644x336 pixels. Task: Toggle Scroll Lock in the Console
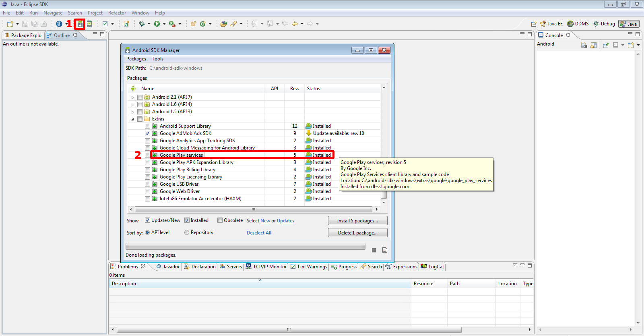pos(594,45)
